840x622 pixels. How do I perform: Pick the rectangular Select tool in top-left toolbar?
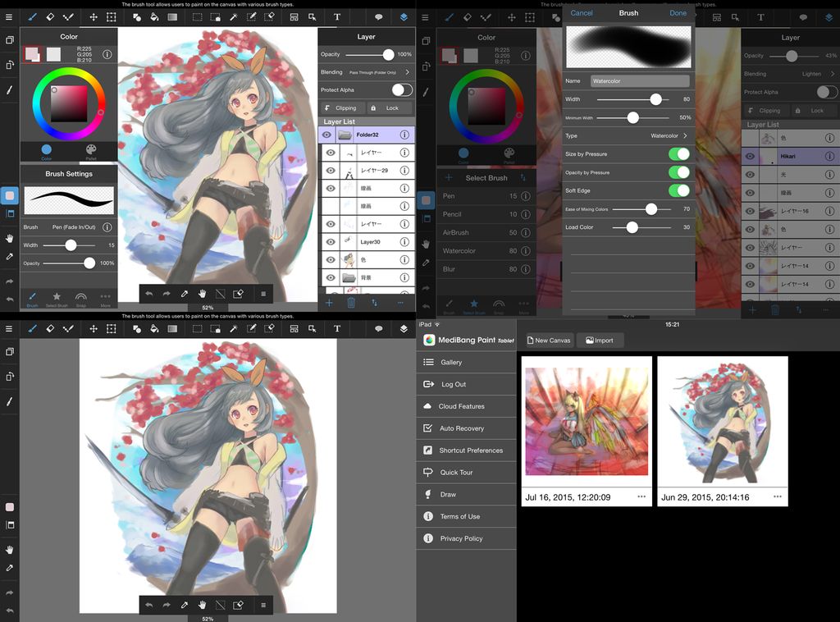[x=197, y=17]
